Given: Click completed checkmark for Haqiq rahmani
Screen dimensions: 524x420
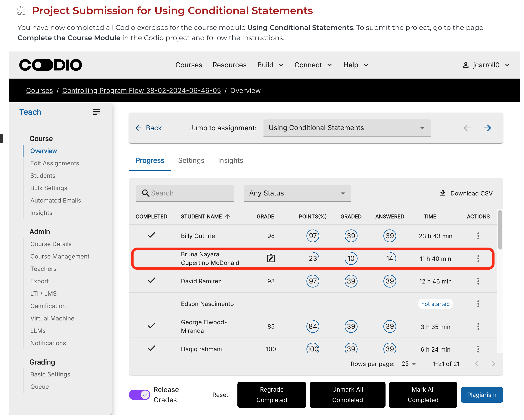Looking at the screenshot, I should [x=152, y=348].
